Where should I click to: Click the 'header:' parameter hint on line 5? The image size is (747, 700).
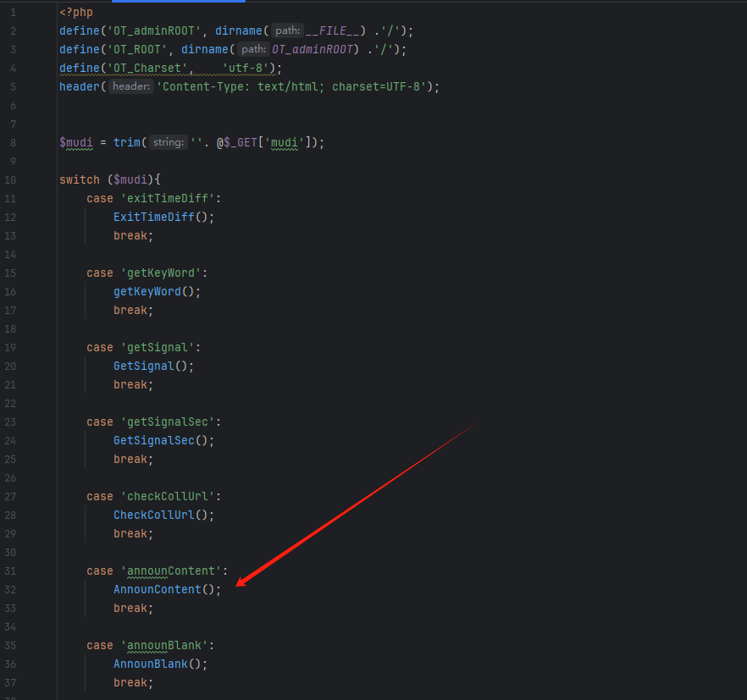[x=130, y=87]
